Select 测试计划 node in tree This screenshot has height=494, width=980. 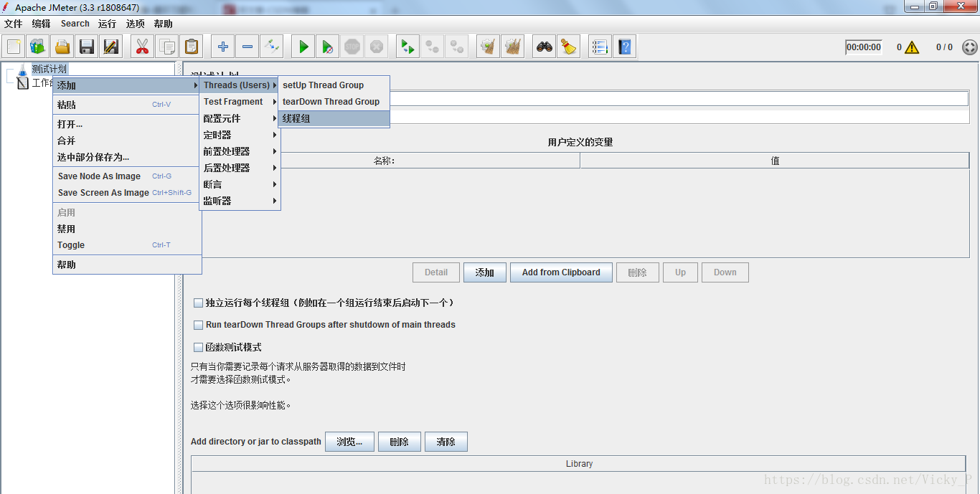tap(49, 69)
